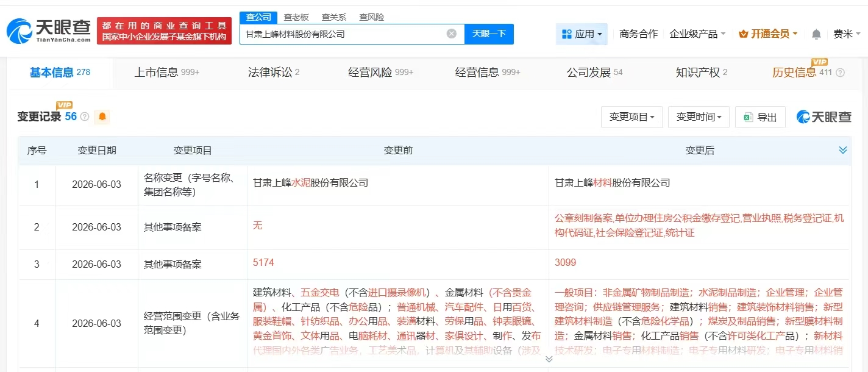Open the 企业级产品 dropdown

pos(697,34)
